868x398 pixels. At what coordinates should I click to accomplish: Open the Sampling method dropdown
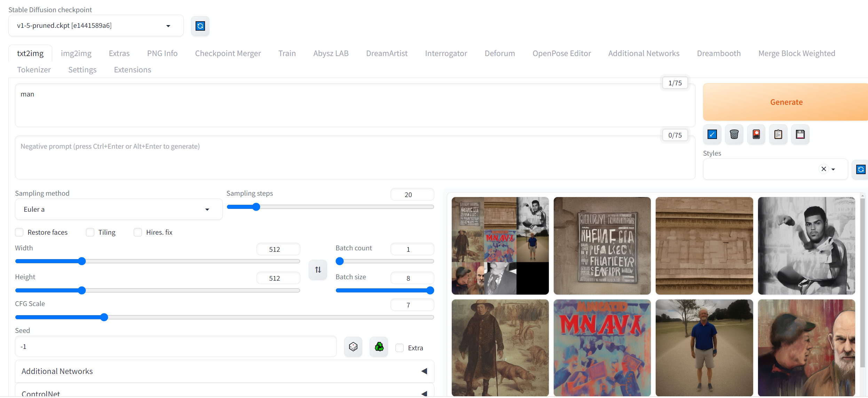pos(118,209)
